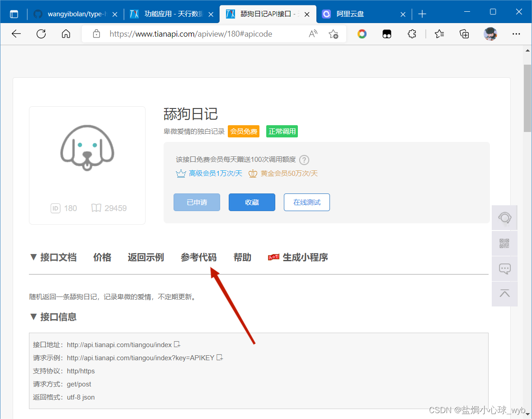Click the 请求方式: get/post line
This screenshot has height=419, width=532.
62,384
